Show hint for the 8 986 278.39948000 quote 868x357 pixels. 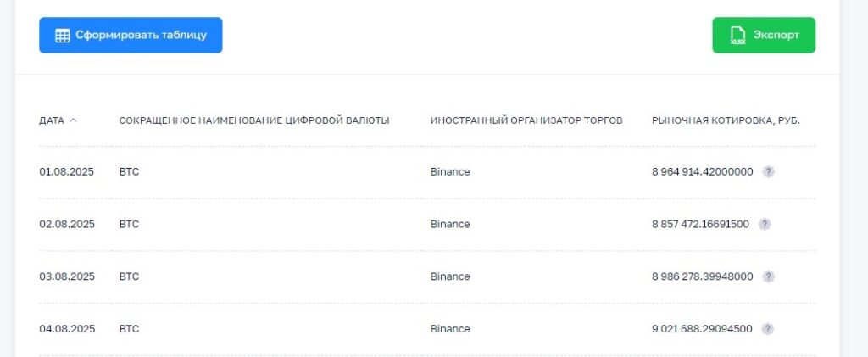pos(768,276)
